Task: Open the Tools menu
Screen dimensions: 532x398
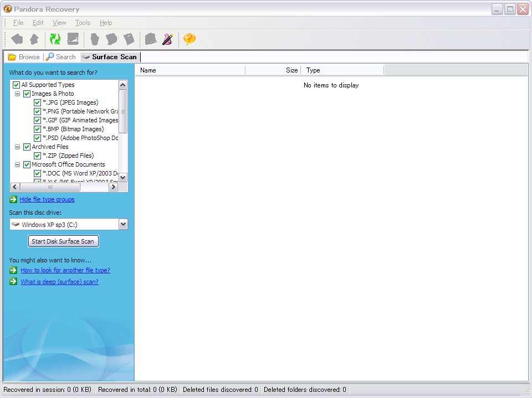Action: (83, 23)
